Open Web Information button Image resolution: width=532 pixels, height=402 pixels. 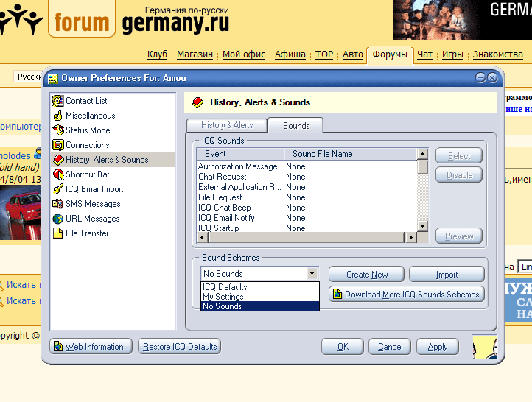(91, 346)
